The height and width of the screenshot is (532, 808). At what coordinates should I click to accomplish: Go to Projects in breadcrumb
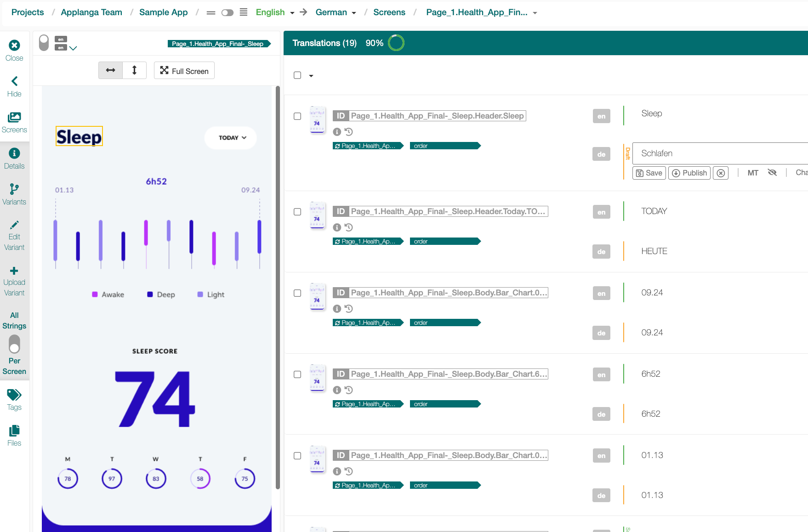click(28, 12)
